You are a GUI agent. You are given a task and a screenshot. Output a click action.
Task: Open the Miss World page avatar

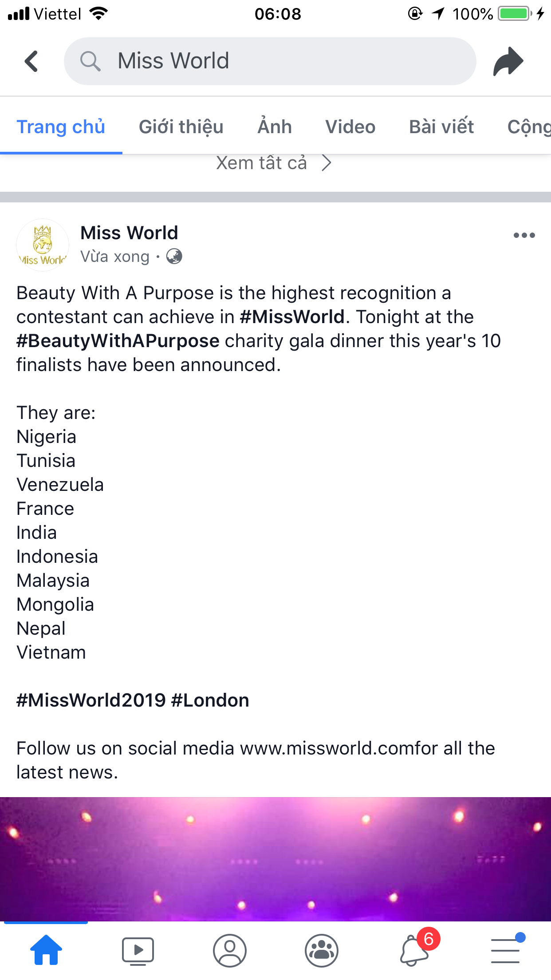click(43, 245)
